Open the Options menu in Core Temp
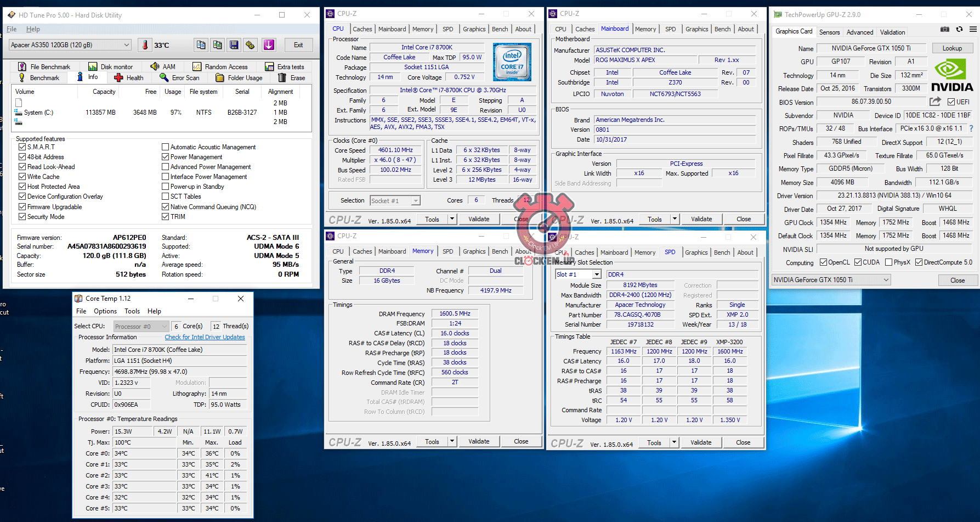The width and height of the screenshot is (980, 522). click(105, 311)
